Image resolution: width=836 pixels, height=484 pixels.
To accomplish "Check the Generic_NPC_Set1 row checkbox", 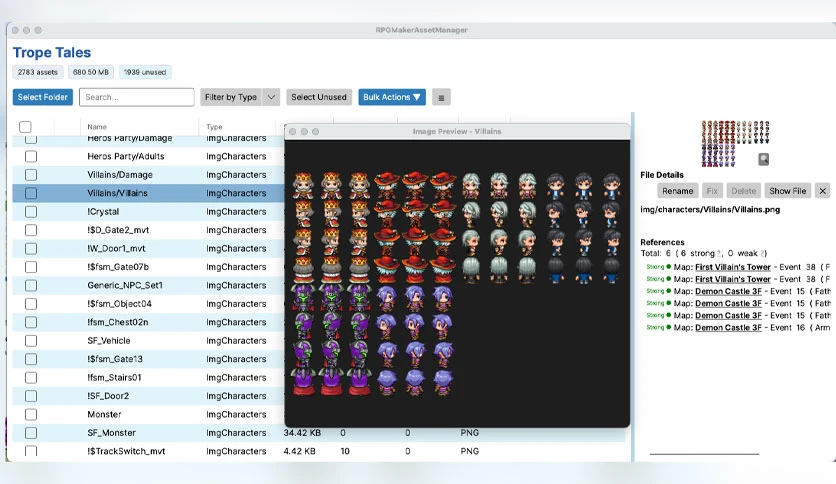I will point(31,285).
